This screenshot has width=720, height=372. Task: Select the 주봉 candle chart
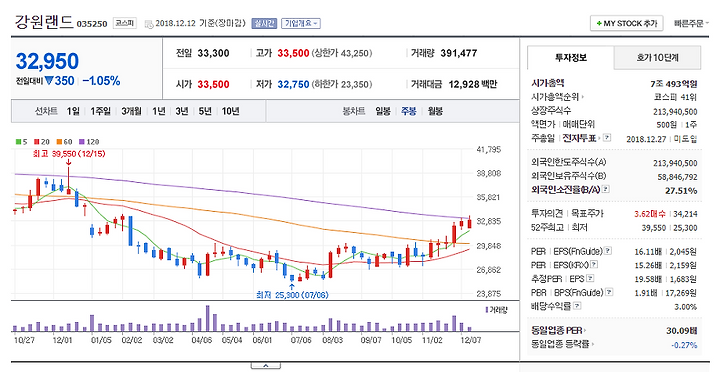(409, 111)
